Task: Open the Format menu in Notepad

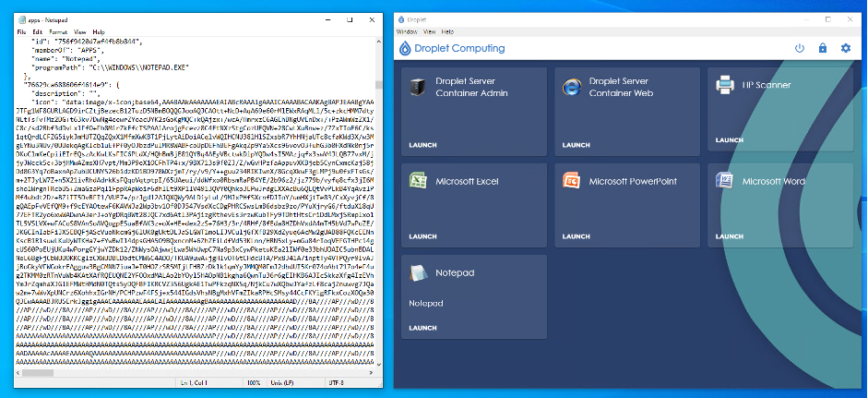Action: [58, 32]
